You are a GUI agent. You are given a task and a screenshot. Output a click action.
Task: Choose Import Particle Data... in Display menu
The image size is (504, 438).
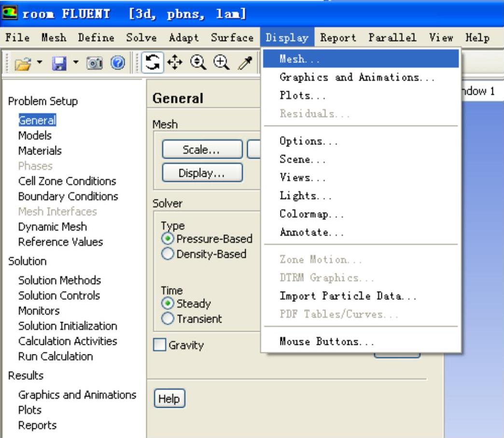click(361, 296)
